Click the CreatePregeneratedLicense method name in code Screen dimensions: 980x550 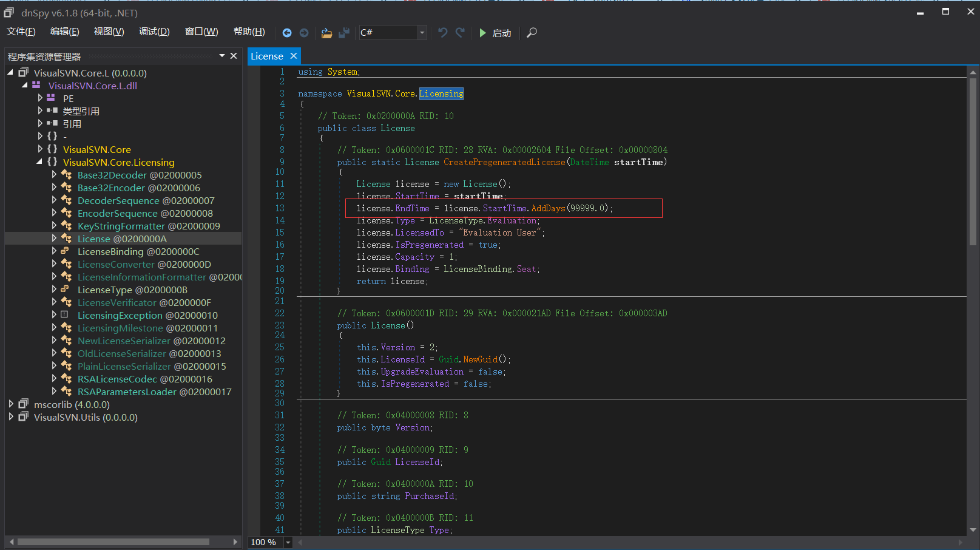click(504, 162)
